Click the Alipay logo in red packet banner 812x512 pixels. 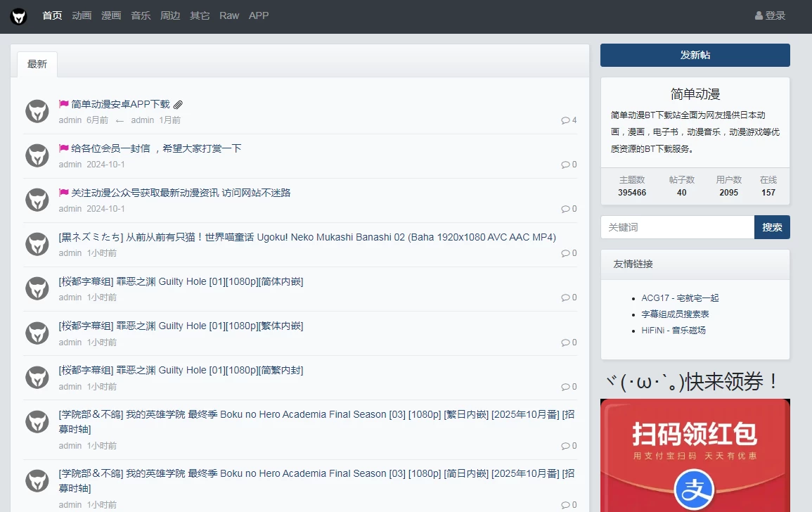[694, 489]
